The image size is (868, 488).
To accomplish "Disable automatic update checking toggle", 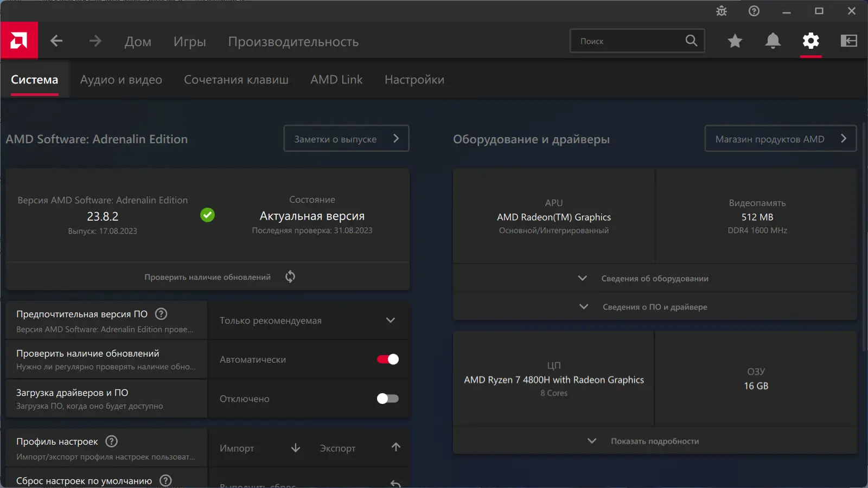I will [x=388, y=359].
